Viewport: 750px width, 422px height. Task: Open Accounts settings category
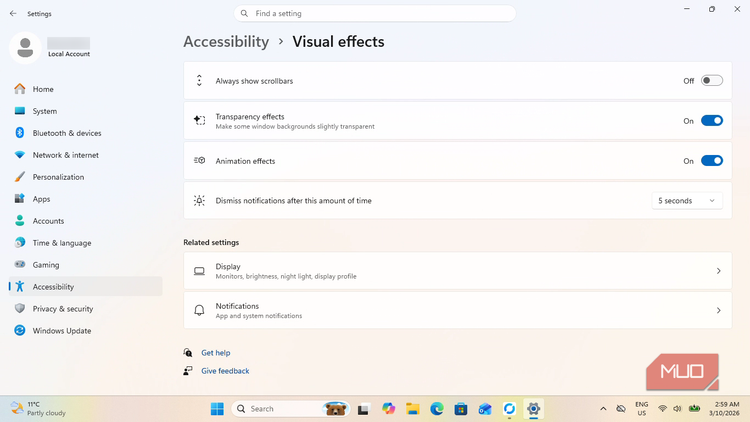pyautogui.click(x=85, y=221)
